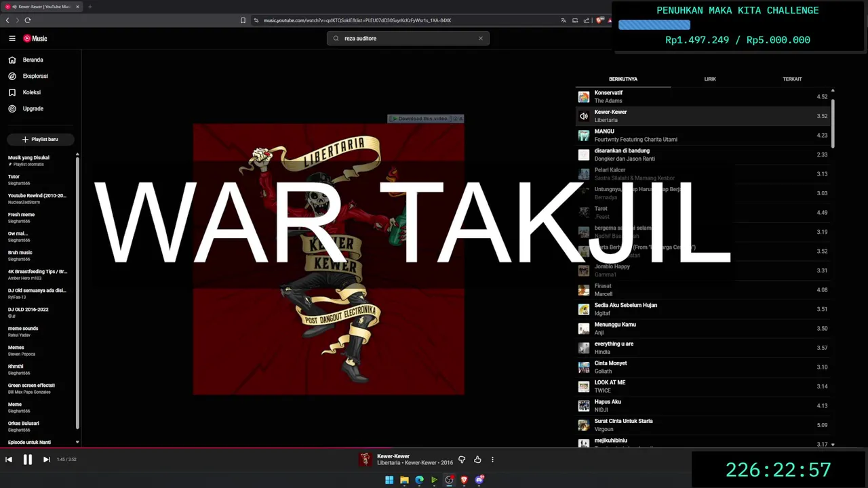Click browser forward arrow
The height and width of the screenshot is (488, 868).
click(18, 20)
